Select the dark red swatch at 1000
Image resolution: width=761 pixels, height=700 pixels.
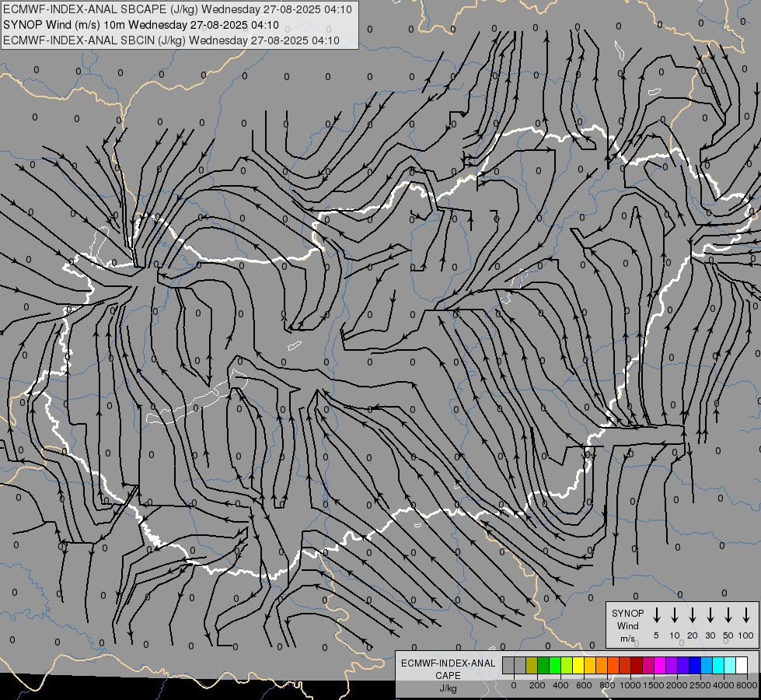[x=637, y=665]
